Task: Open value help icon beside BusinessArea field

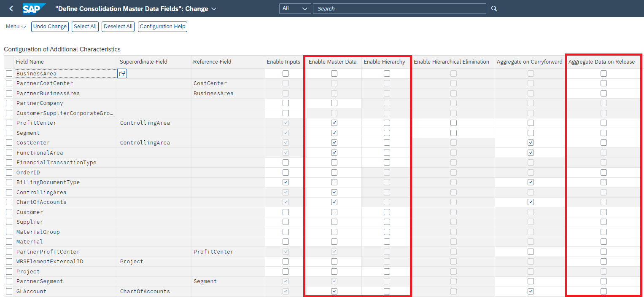Action: (122, 74)
